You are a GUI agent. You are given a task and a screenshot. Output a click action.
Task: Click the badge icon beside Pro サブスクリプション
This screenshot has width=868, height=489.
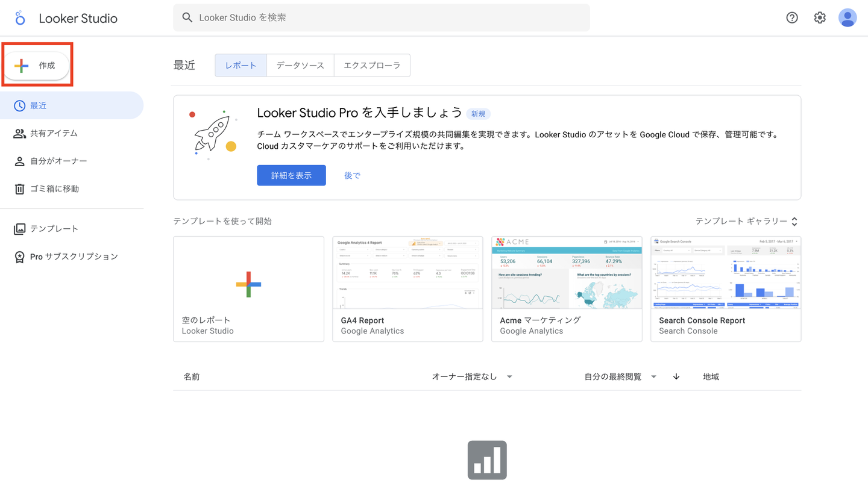20,257
